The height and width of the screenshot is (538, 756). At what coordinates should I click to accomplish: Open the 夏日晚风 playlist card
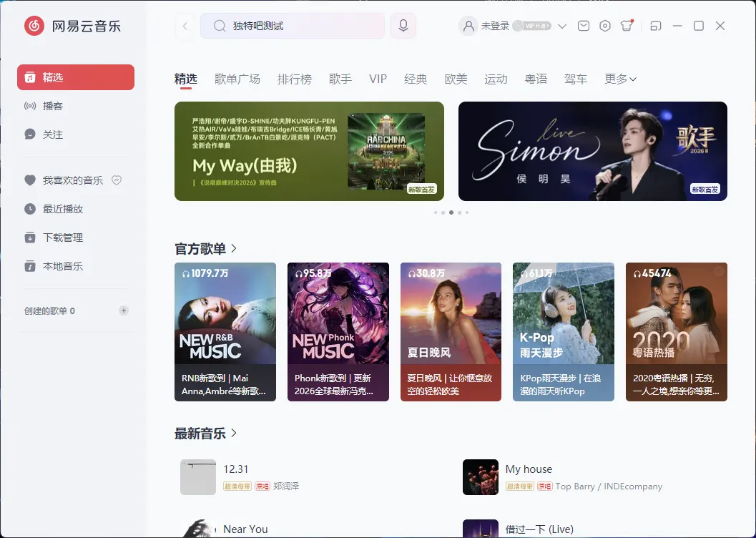[x=451, y=332]
